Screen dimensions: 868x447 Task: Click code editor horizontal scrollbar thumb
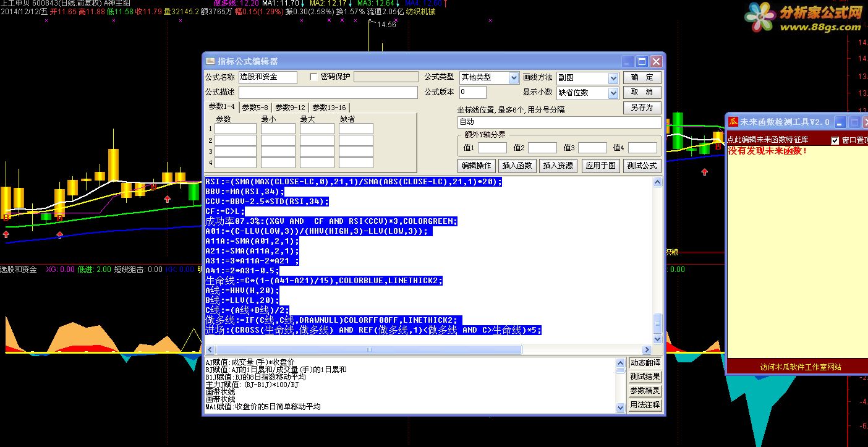(368, 350)
